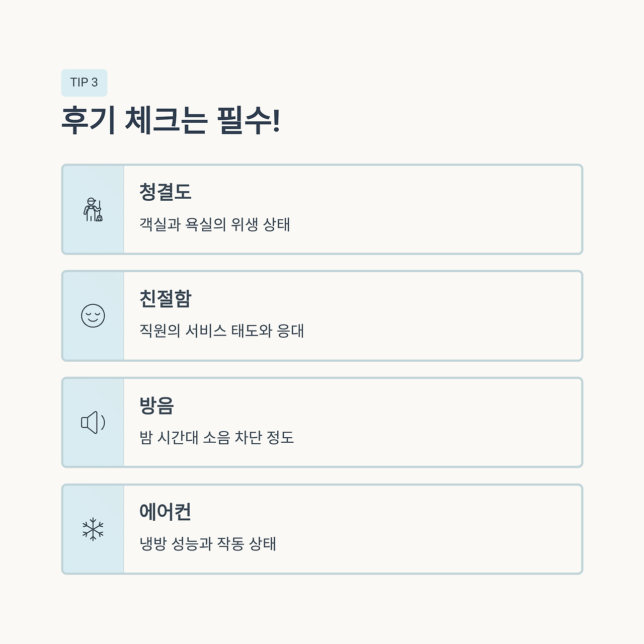The height and width of the screenshot is (644, 644).
Task: Click the description 냉방 성능과 작동 상태
Action: click(x=208, y=544)
